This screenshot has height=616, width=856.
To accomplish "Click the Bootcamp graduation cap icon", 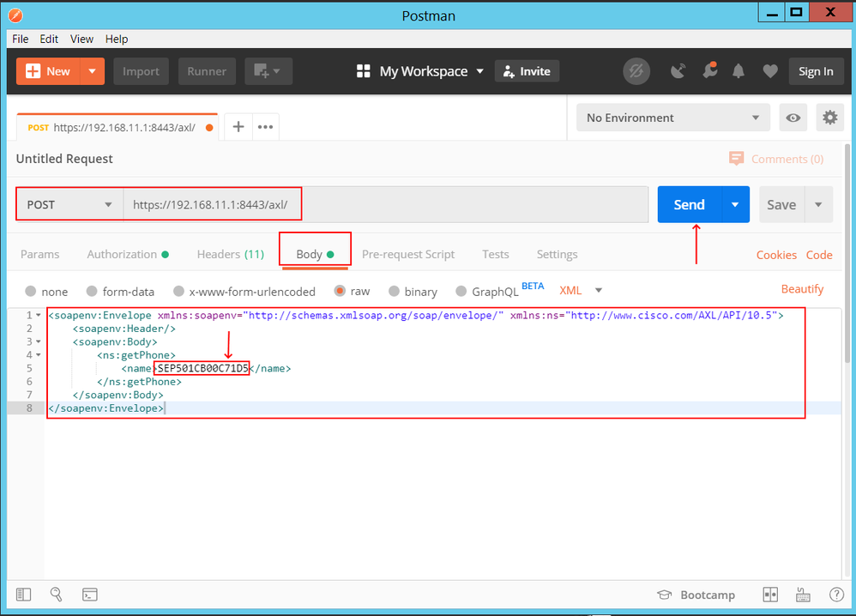I will pos(665,595).
